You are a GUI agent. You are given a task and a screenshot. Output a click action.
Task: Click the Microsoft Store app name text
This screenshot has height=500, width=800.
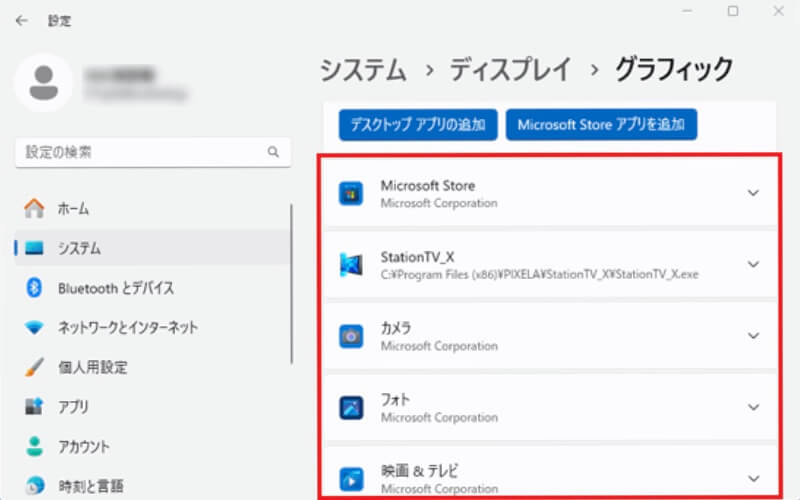point(428,186)
